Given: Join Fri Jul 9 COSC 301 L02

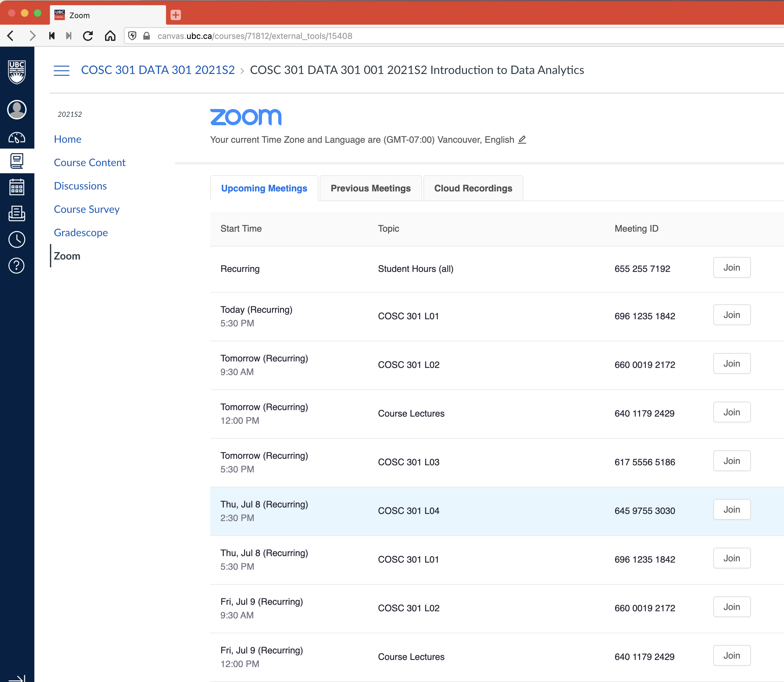Looking at the screenshot, I should (731, 607).
